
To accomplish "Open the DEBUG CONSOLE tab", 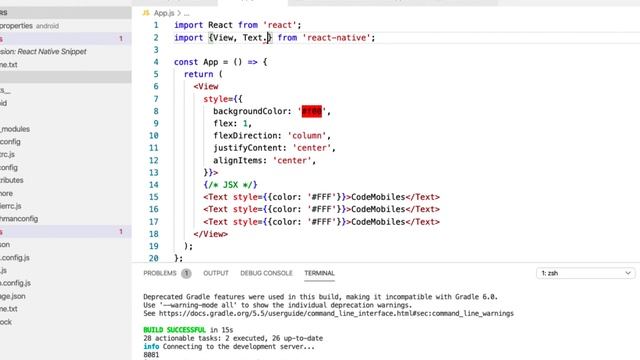I will pyautogui.click(x=266, y=273).
